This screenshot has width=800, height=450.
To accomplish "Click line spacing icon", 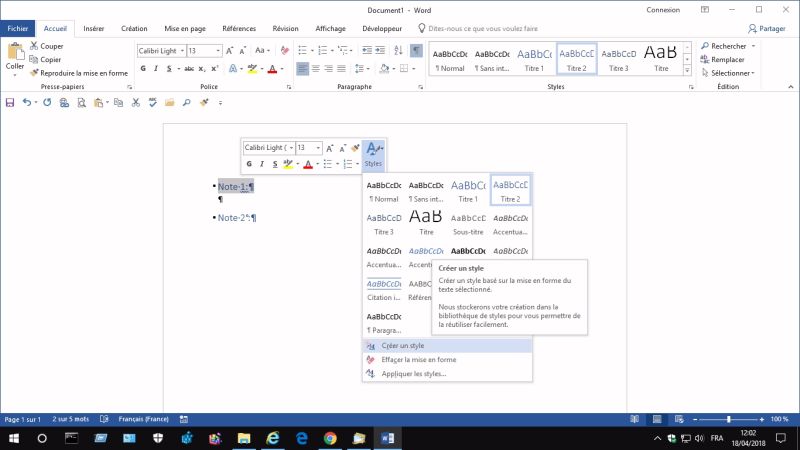I will pyautogui.click(x=359, y=68).
